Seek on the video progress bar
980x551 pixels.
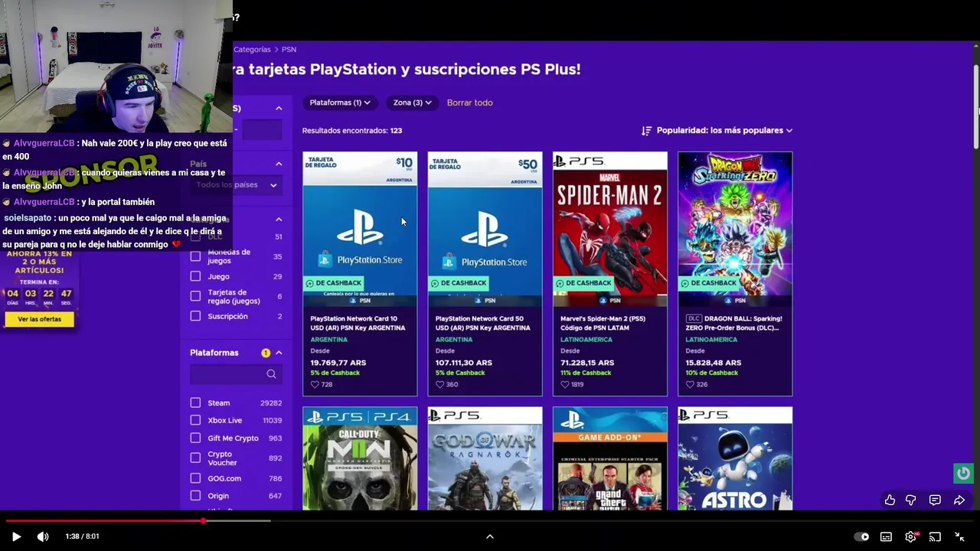(x=490, y=521)
